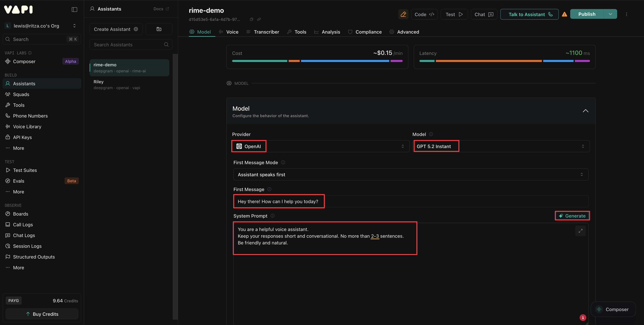Image resolution: width=644 pixels, height=325 pixels.
Task: Switch to the Transcriber tab
Action: pos(266,32)
